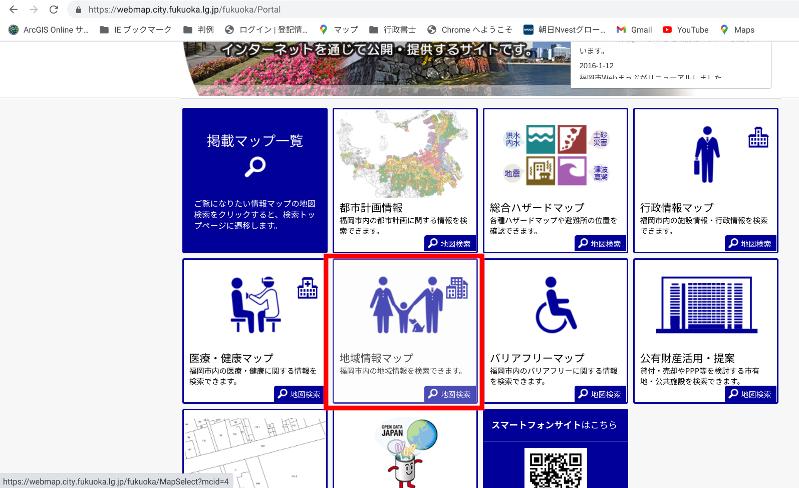Click the スマートフォンサイトはこちら heading
799x488 pixels.
[x=554, y=425]
